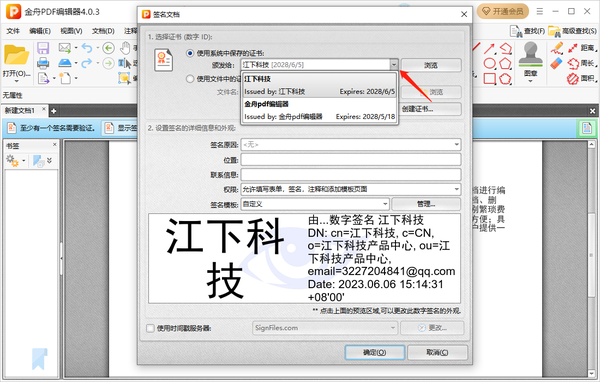600x382 pixels.
Task: Choose 江下科技 certificate from the list
Action: [320, 85]
